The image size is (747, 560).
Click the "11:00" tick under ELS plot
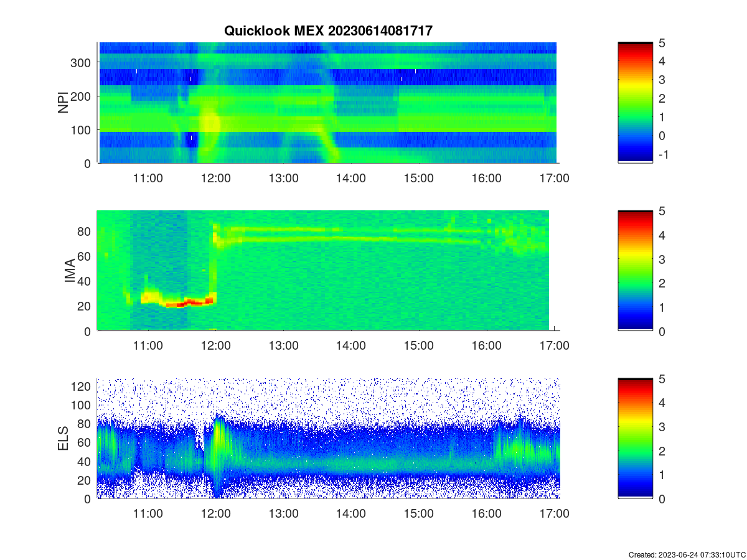148,514
